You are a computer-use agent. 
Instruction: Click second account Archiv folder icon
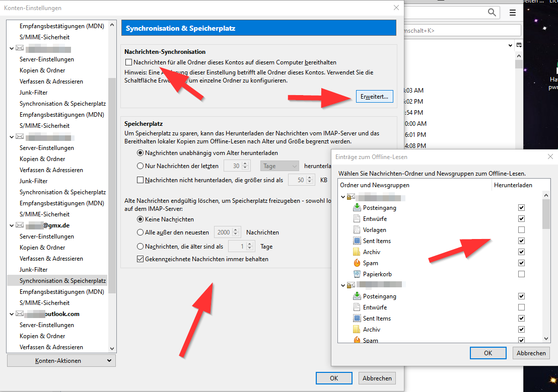pos(357,329)
